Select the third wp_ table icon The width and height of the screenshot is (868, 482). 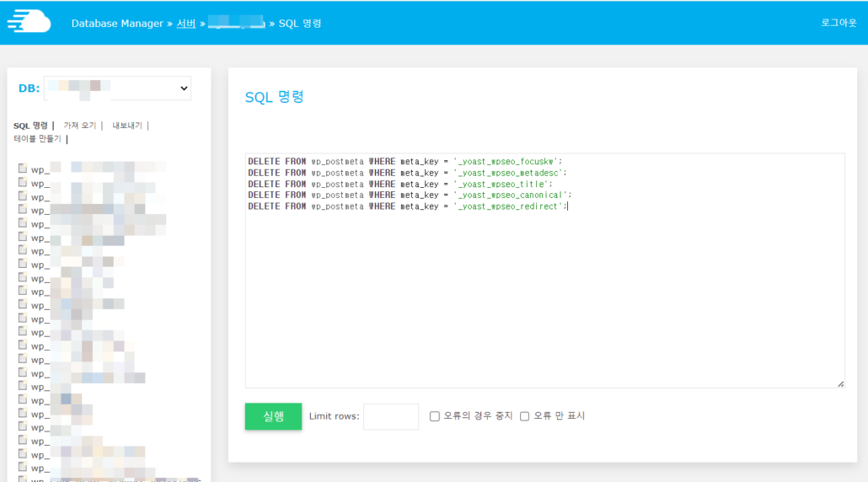(22, 195)
